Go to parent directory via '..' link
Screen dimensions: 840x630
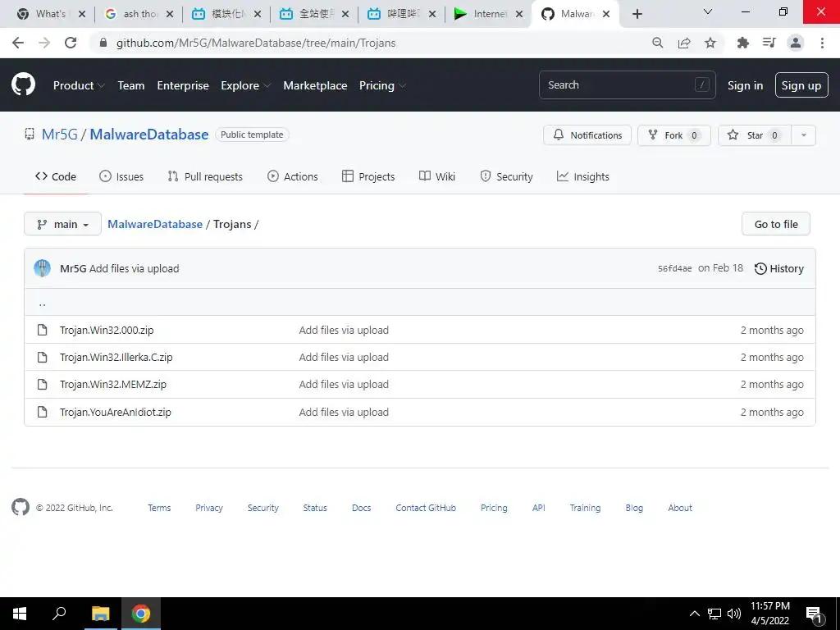[43, 304]
